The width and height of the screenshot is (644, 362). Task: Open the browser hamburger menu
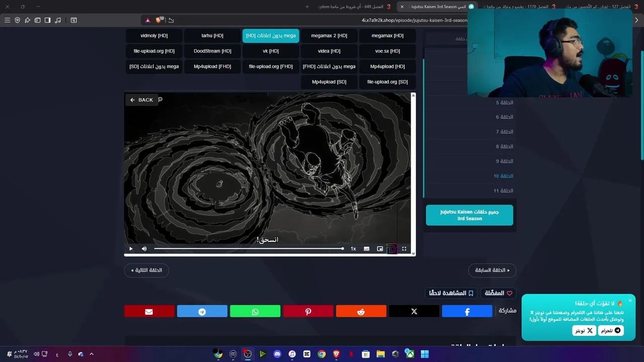click(8, 20)
